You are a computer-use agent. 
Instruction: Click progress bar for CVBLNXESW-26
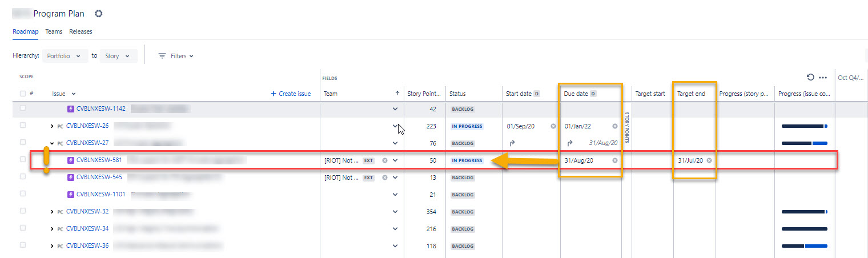[x=804, y=126]
